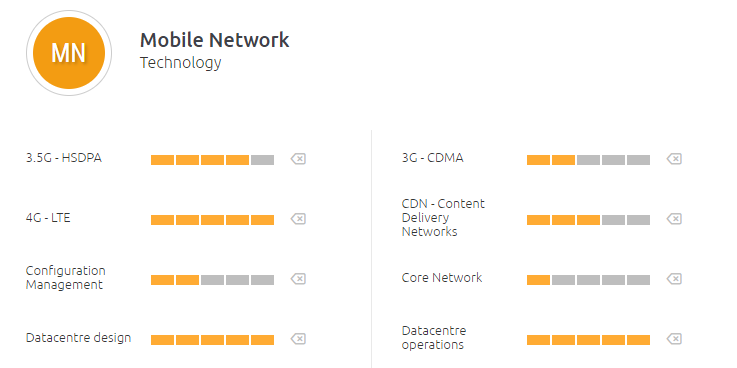
Task: Select the Core Network skill label
Action: (442, 278)
